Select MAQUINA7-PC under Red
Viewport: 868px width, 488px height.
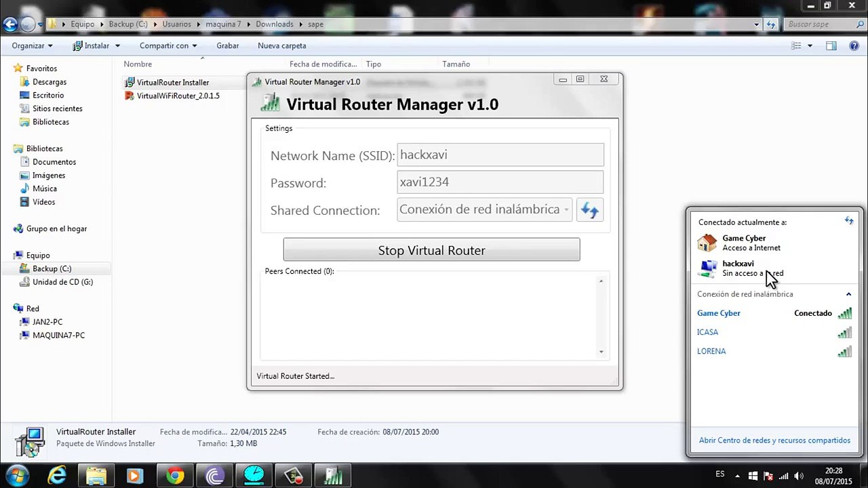tap(58, 335)
